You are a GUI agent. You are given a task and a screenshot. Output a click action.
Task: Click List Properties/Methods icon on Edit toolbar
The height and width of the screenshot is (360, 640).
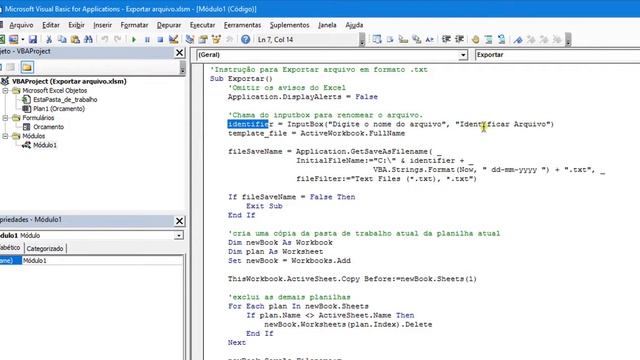(377, 40)
